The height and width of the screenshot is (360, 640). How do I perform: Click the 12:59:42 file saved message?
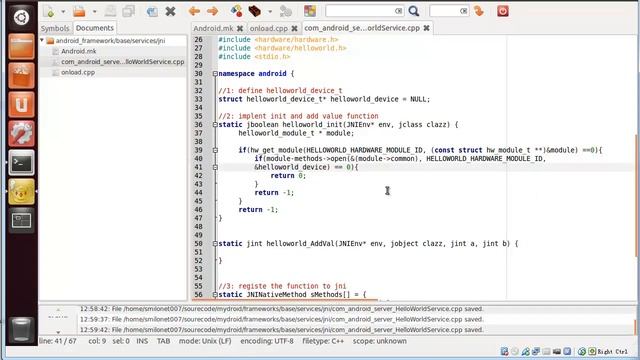282,329
